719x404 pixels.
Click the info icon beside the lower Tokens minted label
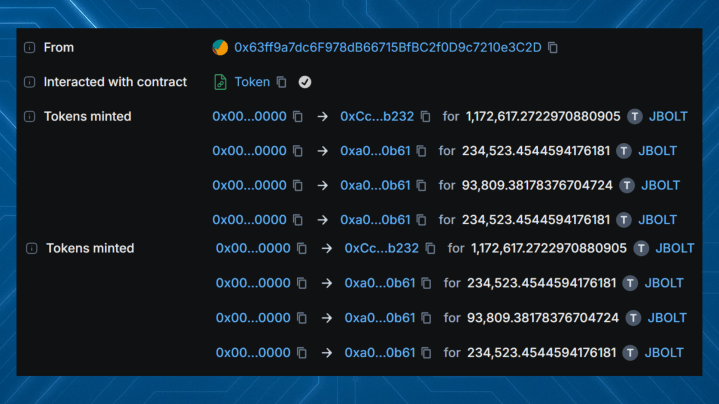pos(31,249)
